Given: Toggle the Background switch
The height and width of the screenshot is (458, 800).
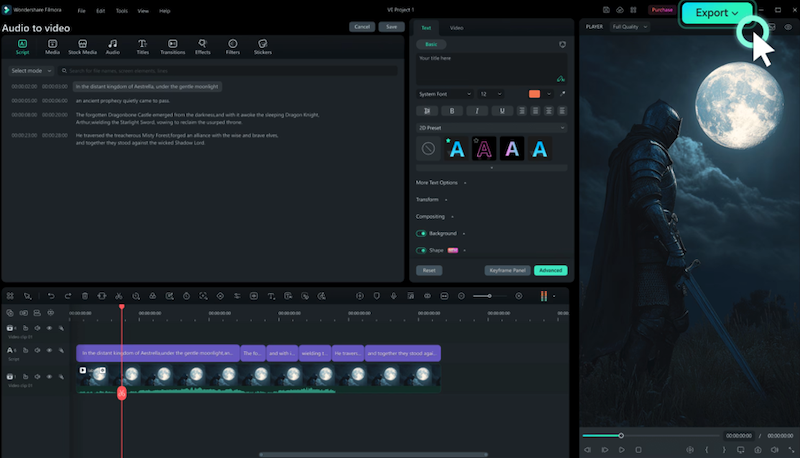Looking at the screenshot, I should pos(421,233).
